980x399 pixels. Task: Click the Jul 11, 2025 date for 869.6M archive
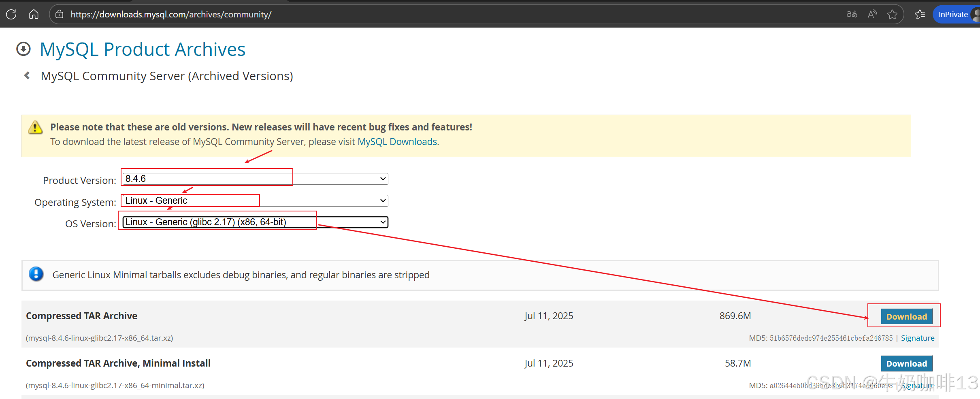click(x=549, y=316)
